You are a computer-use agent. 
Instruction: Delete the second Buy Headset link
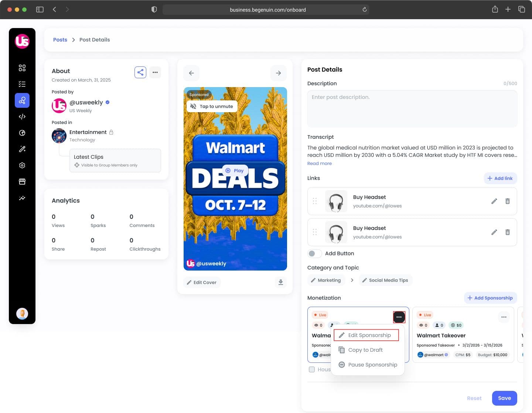508,232
